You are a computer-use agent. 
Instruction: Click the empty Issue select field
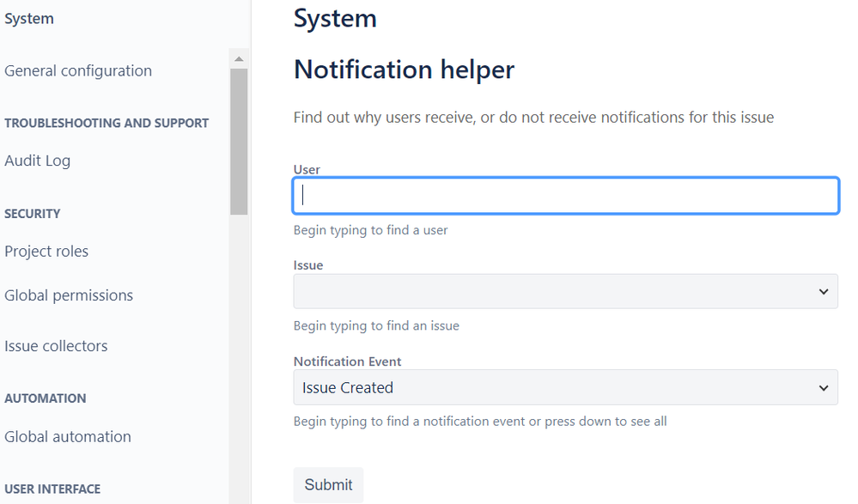coord(565,292)
